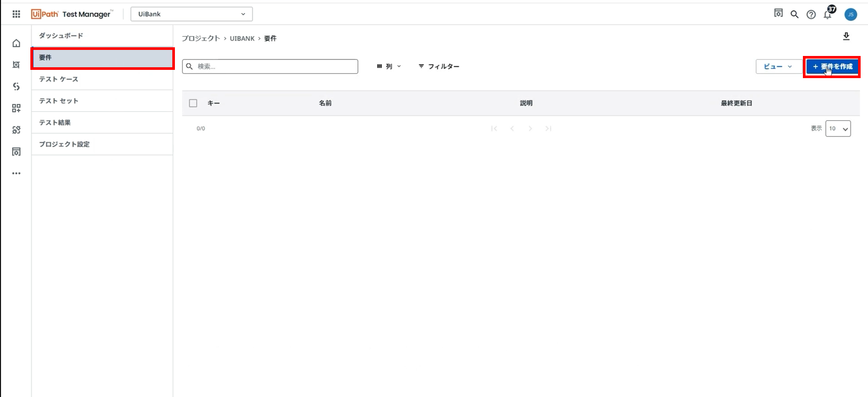The width and height of the screenshot is (868, 397).
Task: Open the app launcher grid icon
Action: point(16,13)
